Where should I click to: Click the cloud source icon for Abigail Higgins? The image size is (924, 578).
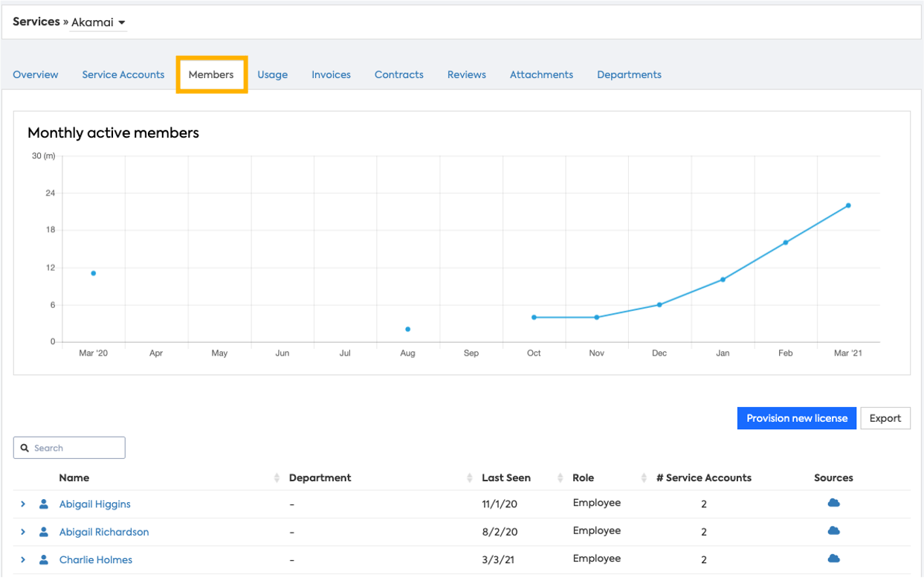pos(833,504)
